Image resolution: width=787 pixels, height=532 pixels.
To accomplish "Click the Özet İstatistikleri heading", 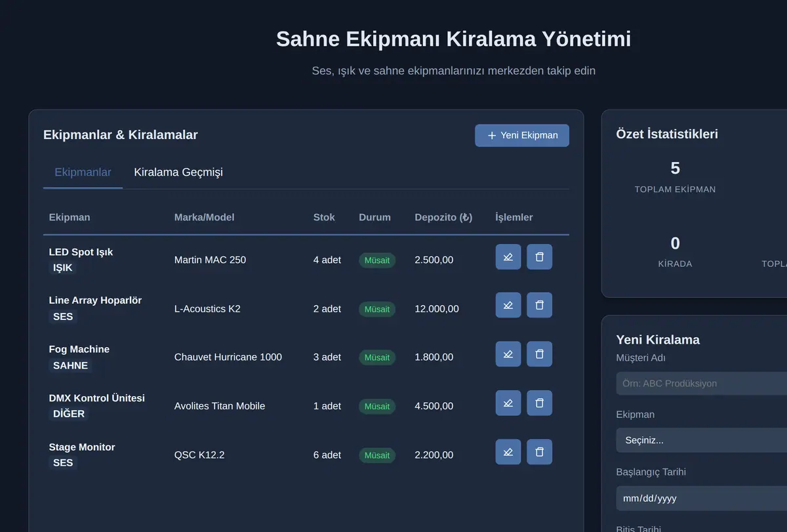I will [x=667, y=134].
